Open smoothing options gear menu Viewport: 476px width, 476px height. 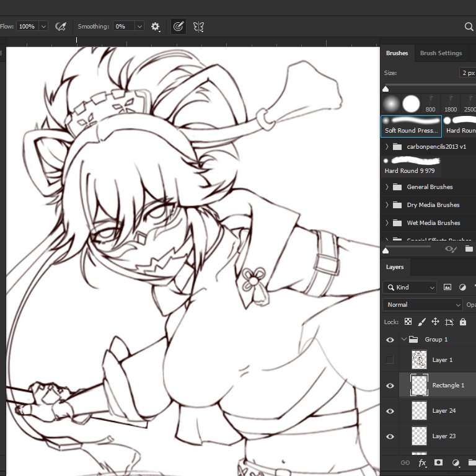[x=156, y=27]
